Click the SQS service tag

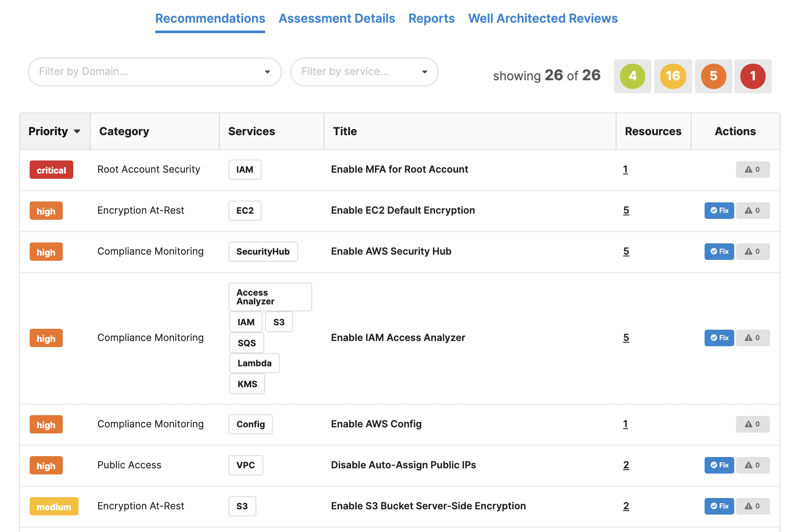point(247,343)
